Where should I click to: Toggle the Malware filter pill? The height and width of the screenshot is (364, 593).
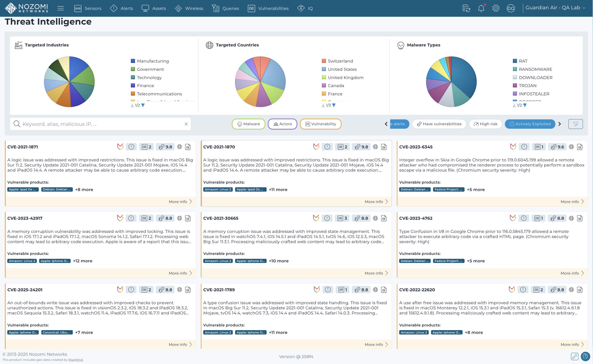point(249,124)
